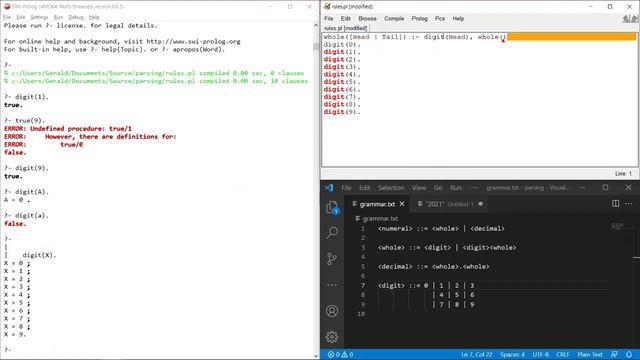This screenshot has height=360, width=640.
Task: Open Run menu in SWI-Prolog console
Action: coord(58,17)
